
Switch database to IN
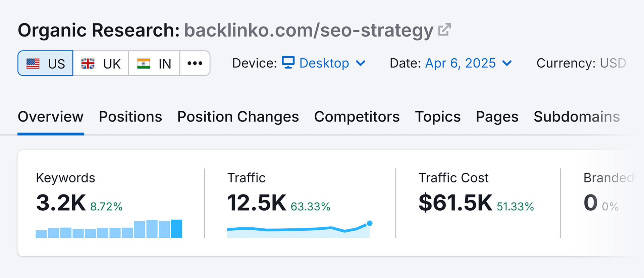click(x=154, y=63)
